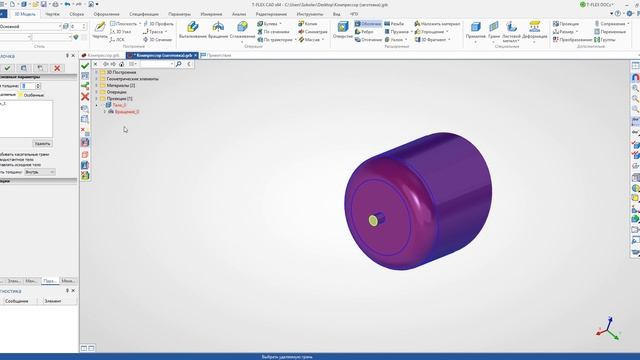This screenshot has width=640, height=360.
Task: Click the Отсечение (Cut) command
Action: [368, 40]
